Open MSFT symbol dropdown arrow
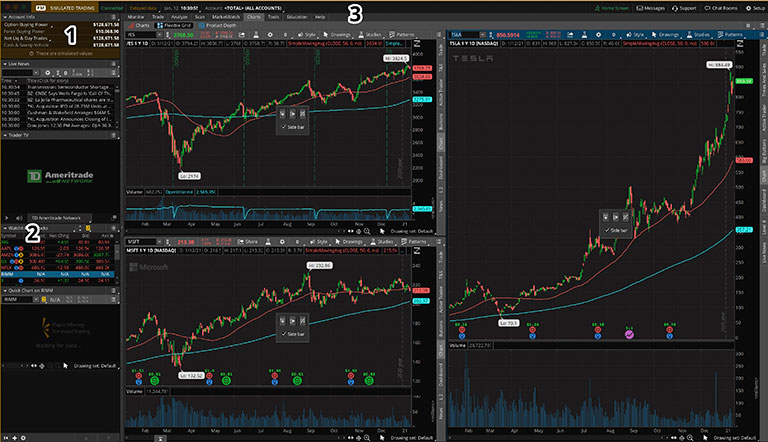Image resolution: width=768 pixels, height=442 pixels. (x=159, y=242)
